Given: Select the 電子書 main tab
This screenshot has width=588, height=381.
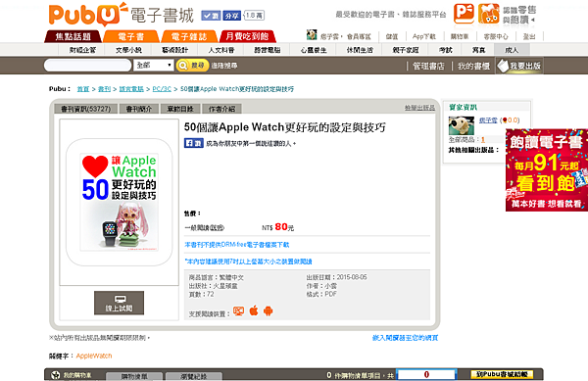Looking at the screenshot, I should 131,36.
